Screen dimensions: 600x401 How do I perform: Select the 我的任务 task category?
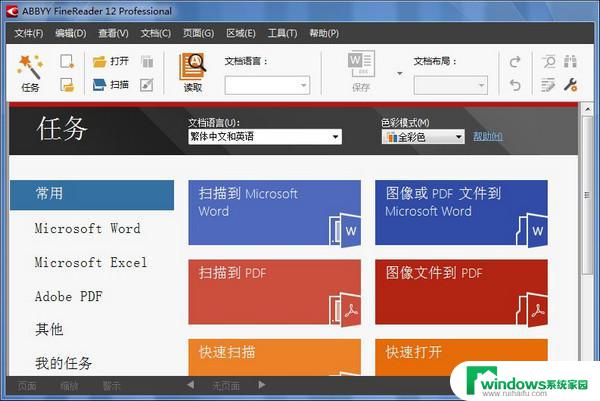point(64,363)
